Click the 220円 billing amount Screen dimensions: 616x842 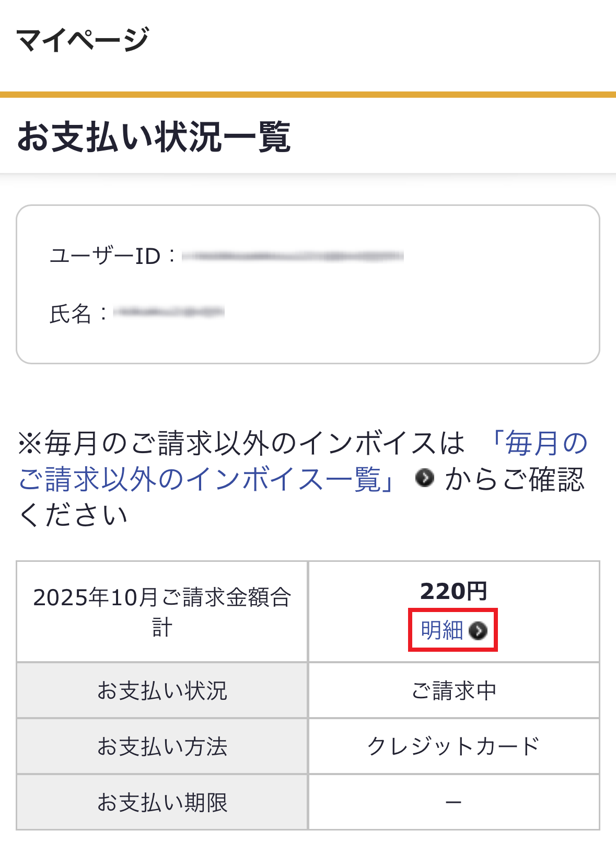(454, 592)
